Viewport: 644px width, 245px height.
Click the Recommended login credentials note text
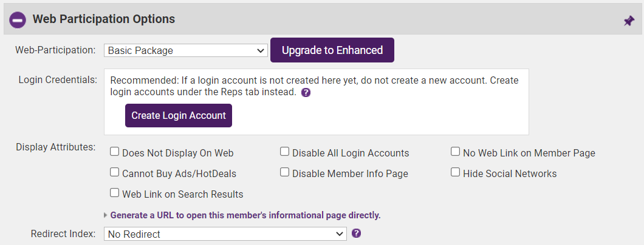[x=314, y=86]
